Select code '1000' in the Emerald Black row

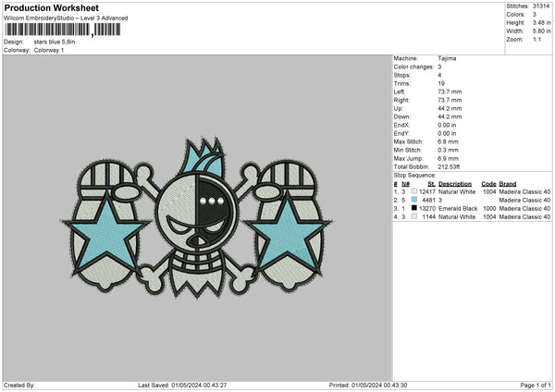tap(489, 208)
